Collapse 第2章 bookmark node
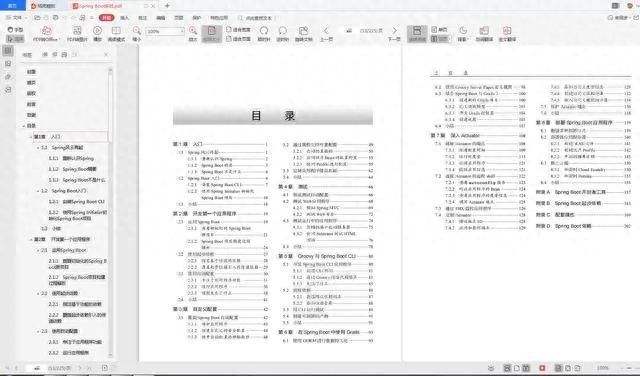 pos(31,239)
